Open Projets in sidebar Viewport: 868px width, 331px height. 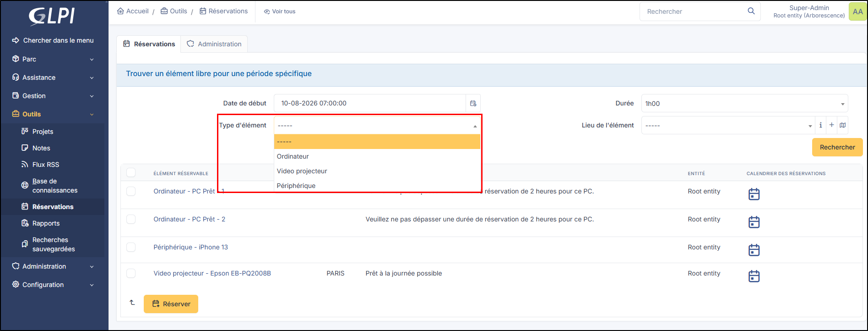tap(43, 132)
